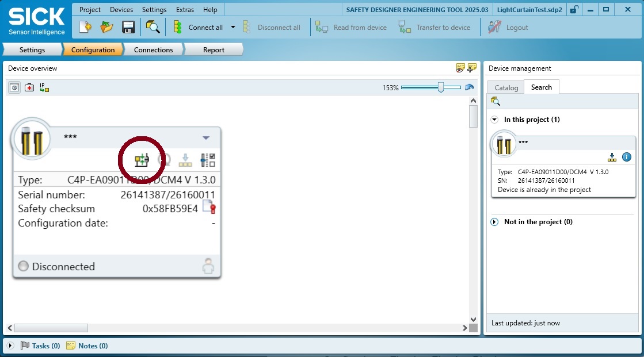Click the grayed magnifier icon in the device tile
The width and height of the screenshot is (644, 357).
164,160
